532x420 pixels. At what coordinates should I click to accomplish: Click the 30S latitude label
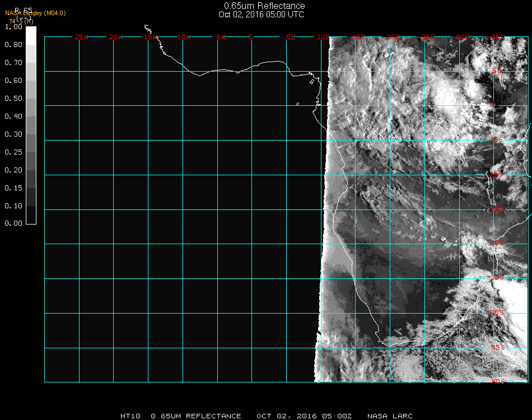point(497,312)
